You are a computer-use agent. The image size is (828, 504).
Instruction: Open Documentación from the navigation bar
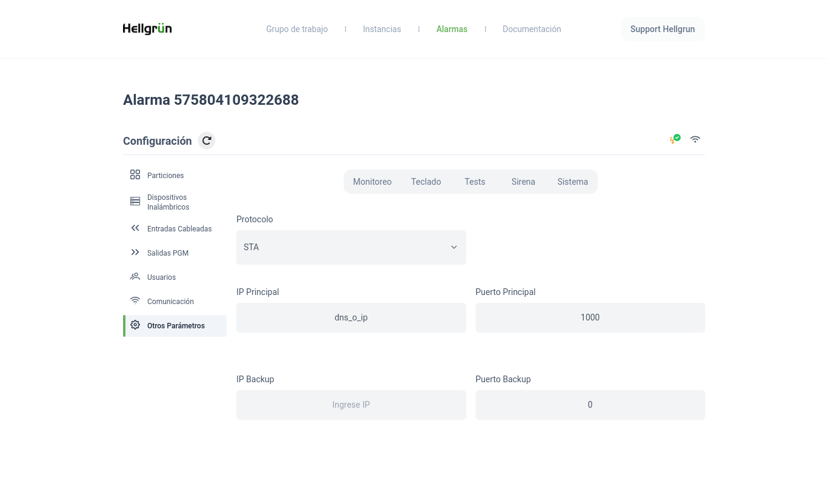point(532,29)
